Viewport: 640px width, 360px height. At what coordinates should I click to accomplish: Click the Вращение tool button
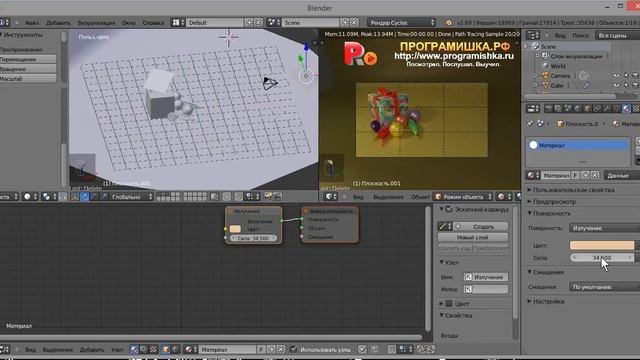coord(28,69)
